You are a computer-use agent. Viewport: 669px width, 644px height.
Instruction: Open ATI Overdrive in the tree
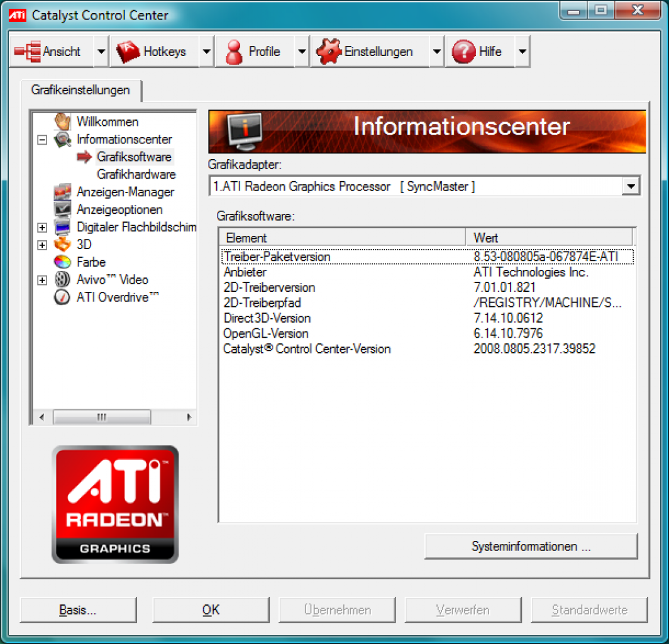[x=118, y=297]
